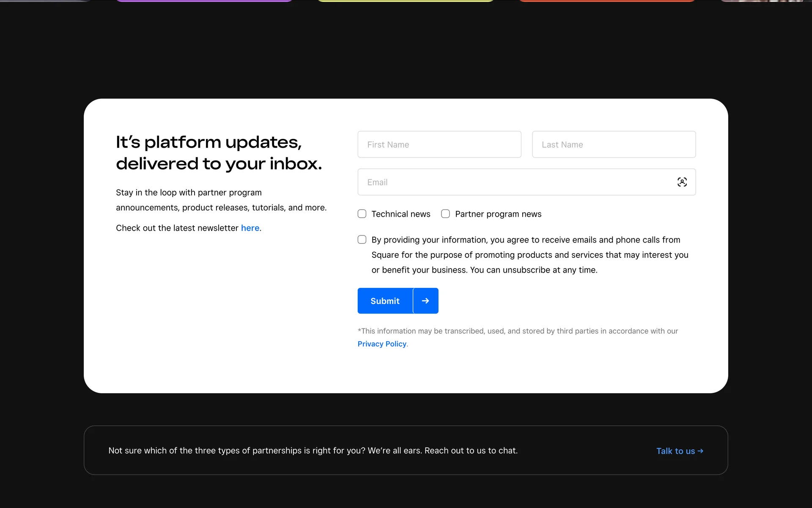
Task: Click the contact autofill icon in Email field
Action: [x=682, y=182]
